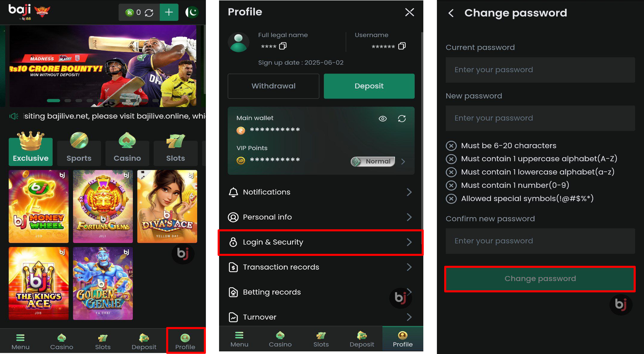This screenshot has height=354, width=644.
Task: Focus the New password field
Action: point(540,118)
